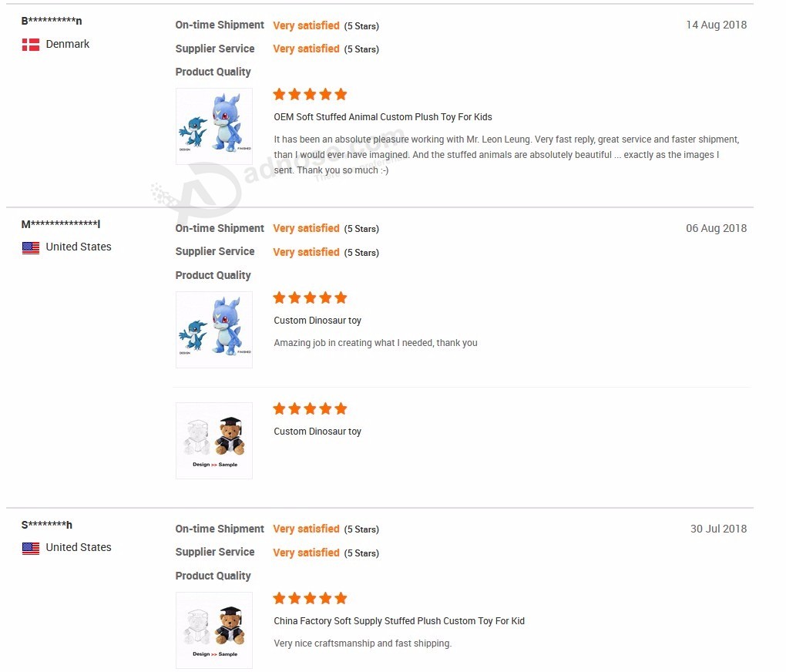Click reviewer name S********h

tap(46, 525)
